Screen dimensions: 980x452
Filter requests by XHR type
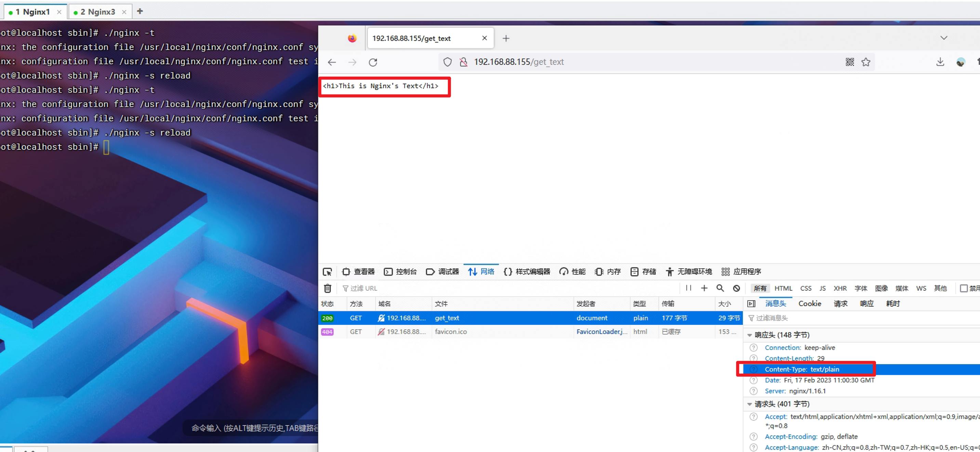(x=840, y=288)
